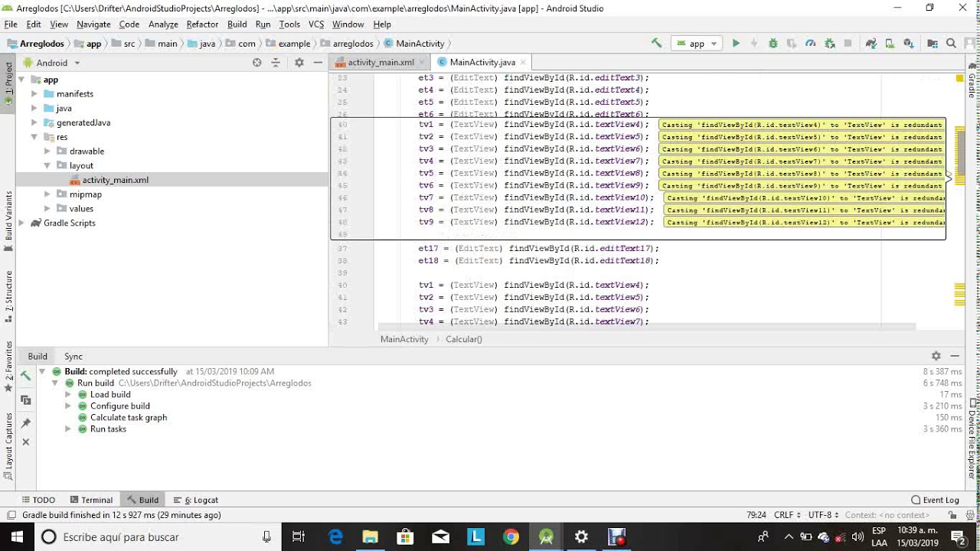The height and width of the screenshot is (551, 980).
Task: Open the SDK Manager icon
Action: pyautogui.click(x=909, y=44)
